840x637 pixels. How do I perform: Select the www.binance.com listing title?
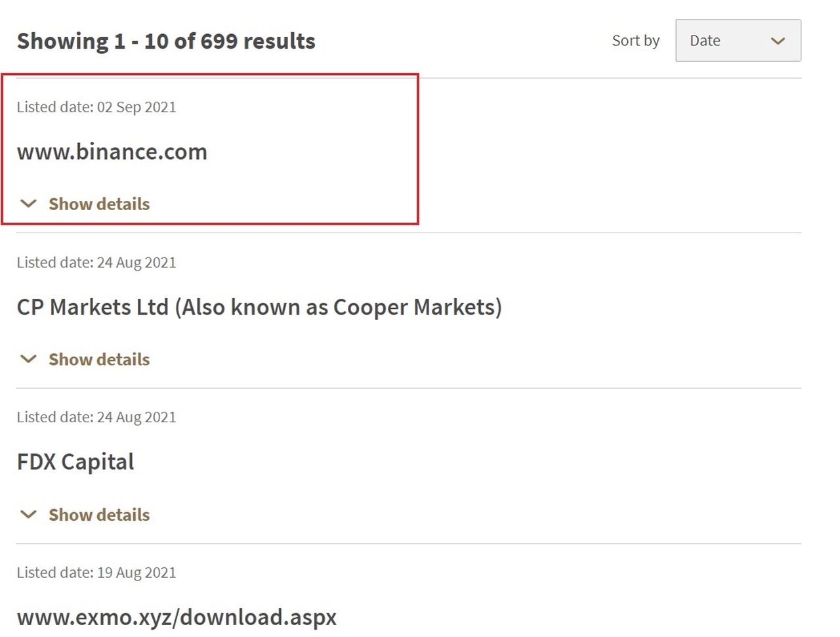(112, 152)
